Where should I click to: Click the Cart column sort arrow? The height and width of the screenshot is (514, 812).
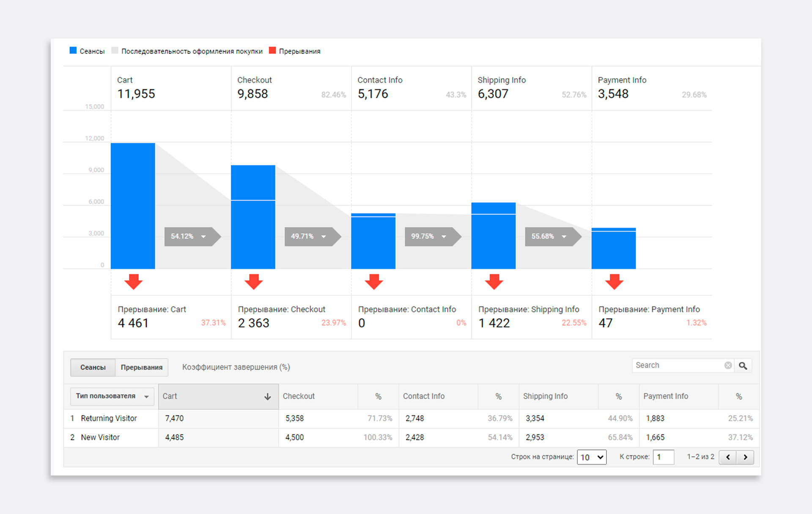tap(267, 396)
